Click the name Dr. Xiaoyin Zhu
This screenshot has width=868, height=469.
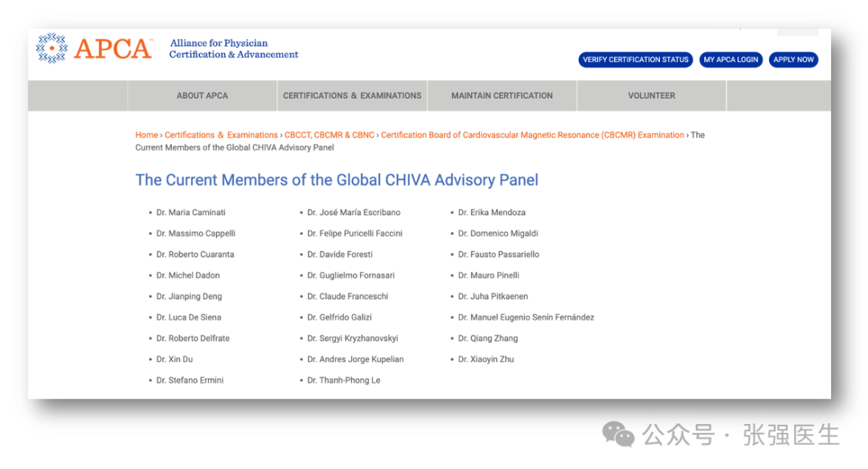point(485,360)
